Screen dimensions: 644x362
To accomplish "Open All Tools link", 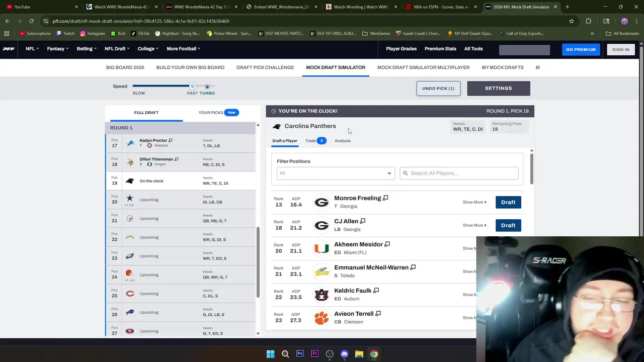I will coord(473,49).
